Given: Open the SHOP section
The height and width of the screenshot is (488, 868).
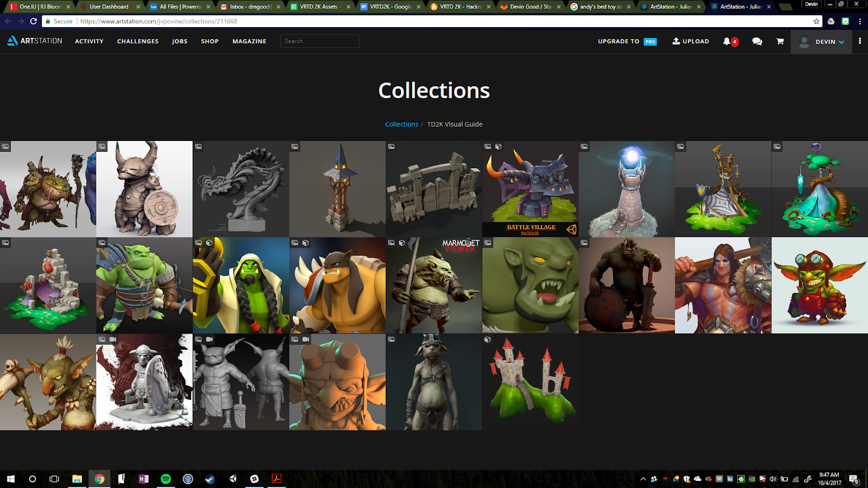Looking at the screenshot, I should click(210, 41).
